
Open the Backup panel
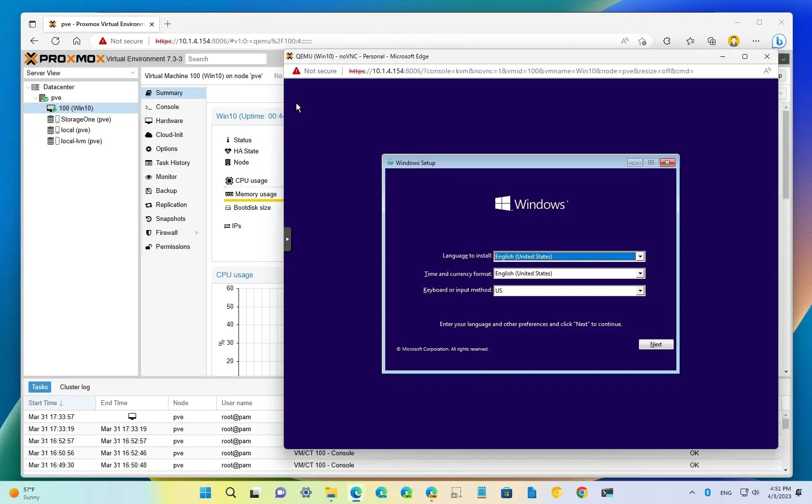pyautogui.click(x=166, y=191)
